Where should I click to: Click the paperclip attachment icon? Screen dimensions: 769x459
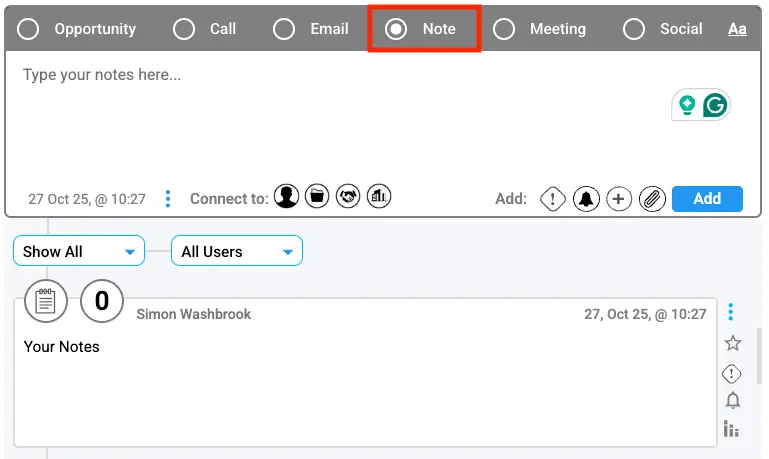pos(652,198)
